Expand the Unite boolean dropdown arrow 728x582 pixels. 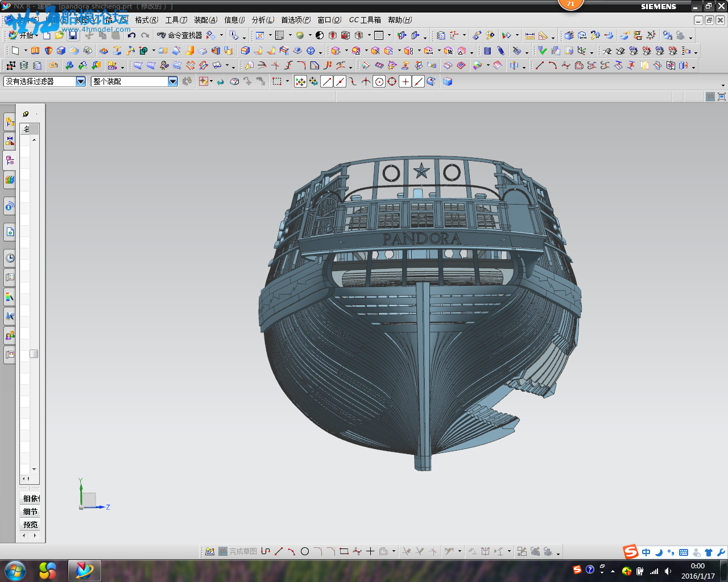tap(153, 51)
